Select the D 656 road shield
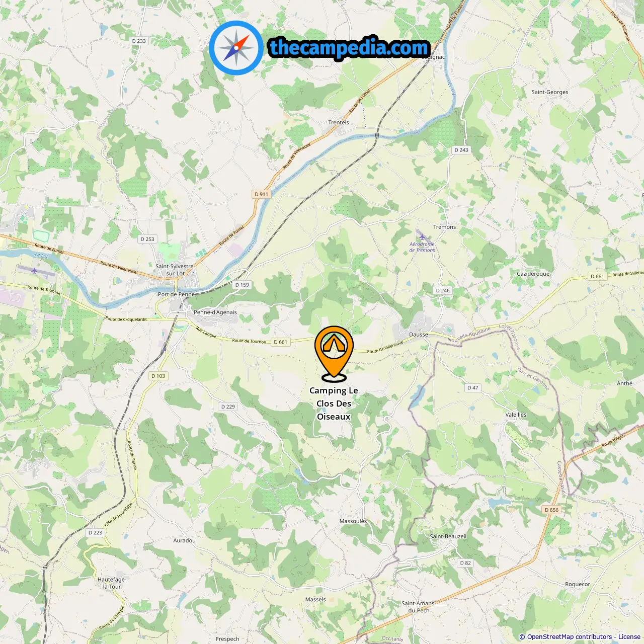 click(551, 510)
